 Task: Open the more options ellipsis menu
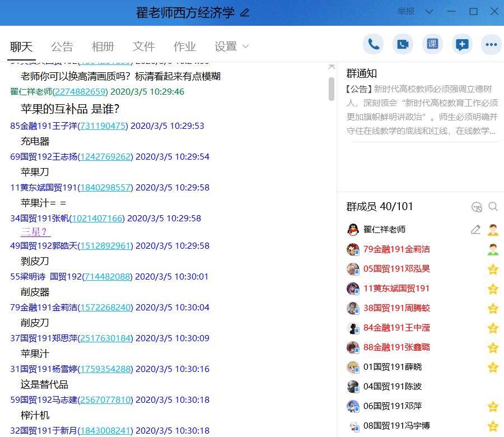point(492,45)
